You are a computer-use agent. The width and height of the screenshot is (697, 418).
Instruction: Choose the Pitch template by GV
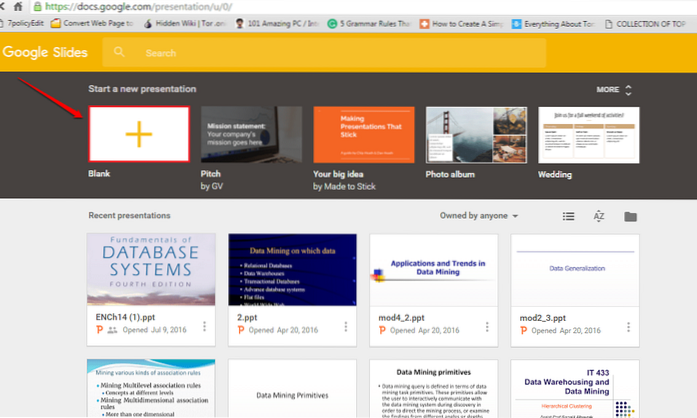251,134
